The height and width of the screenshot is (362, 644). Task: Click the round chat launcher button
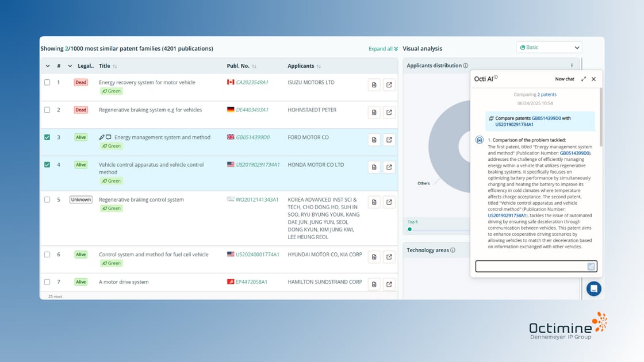point(593,288)
